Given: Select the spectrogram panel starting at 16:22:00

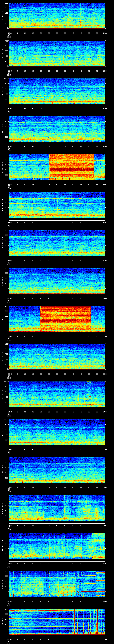Looking at the screenshot, I should [57, 356].
